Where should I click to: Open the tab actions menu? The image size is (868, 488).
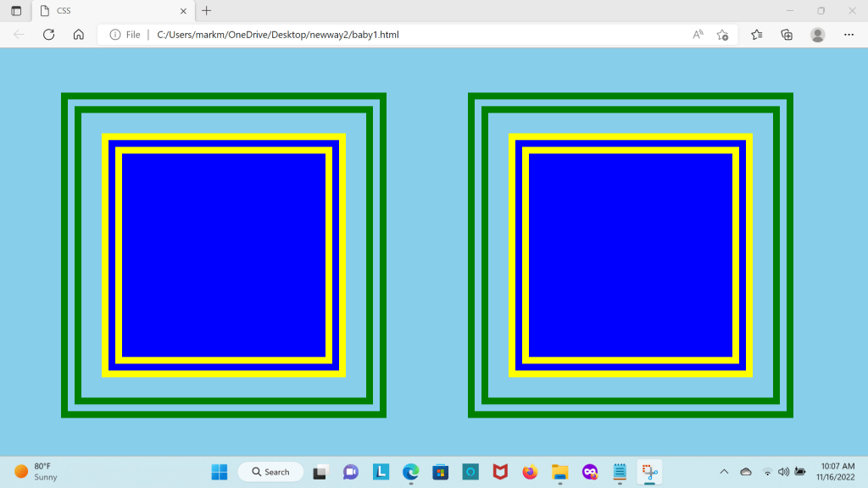click(x=16, y=11)
